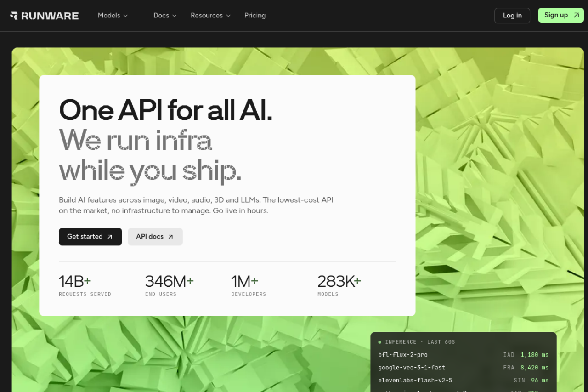Viewport: 588px width, 392px height.
Task: Click the Get started button
Action: (x=90, y=237)
